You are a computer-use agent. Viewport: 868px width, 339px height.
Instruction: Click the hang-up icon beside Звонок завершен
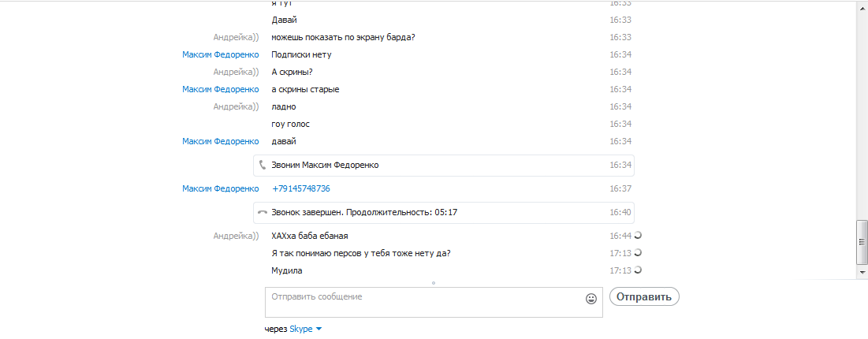263,212
